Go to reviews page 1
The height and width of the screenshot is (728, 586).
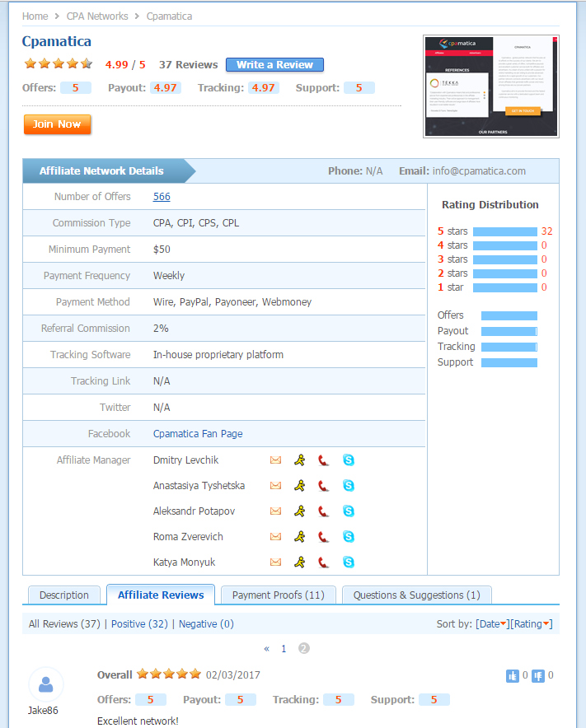[284, 649]
